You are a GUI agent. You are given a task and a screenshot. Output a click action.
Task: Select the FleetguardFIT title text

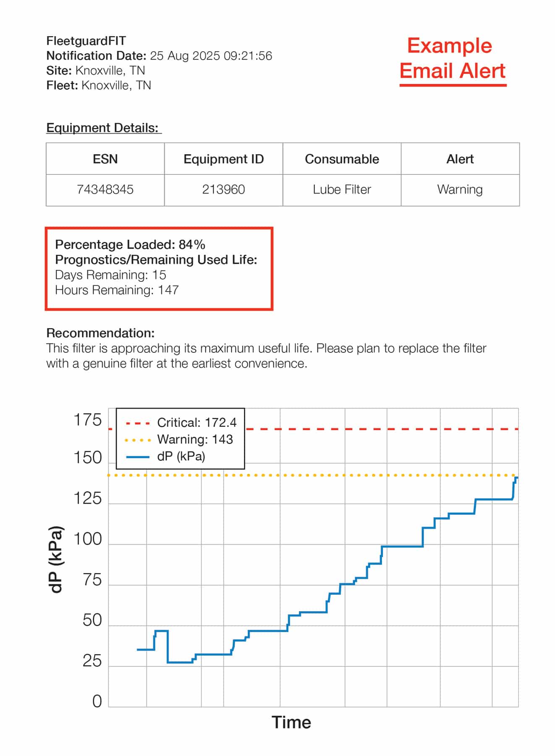(x=86, y=41)
